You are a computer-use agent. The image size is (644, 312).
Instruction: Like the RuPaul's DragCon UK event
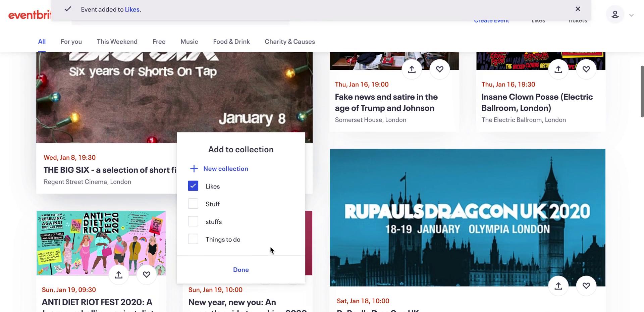tap(586, 286)
